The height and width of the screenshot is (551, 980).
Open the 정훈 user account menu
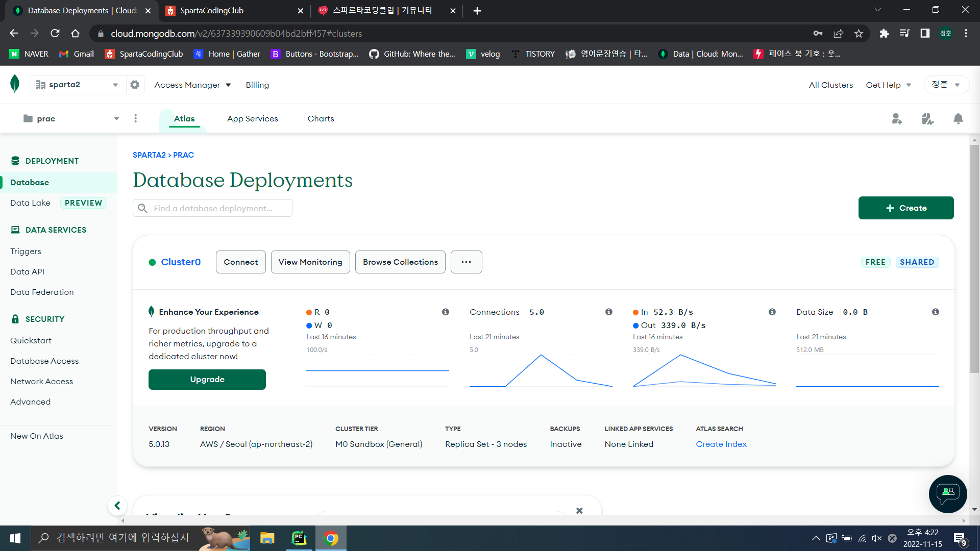946,85
